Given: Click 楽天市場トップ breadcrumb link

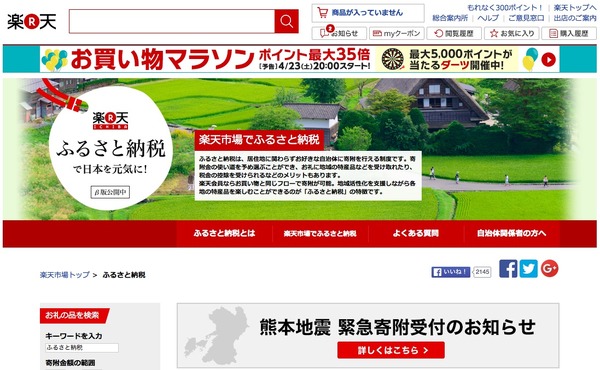Looking at the screenshot, I should click(65, 275).
